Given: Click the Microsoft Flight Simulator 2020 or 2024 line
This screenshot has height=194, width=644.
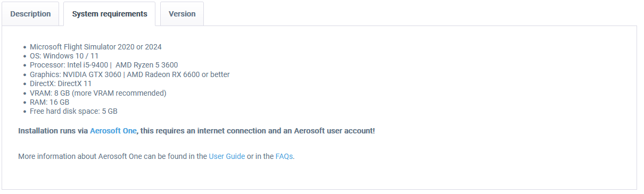Looking at the screenshot, I should tap(96, 47).
